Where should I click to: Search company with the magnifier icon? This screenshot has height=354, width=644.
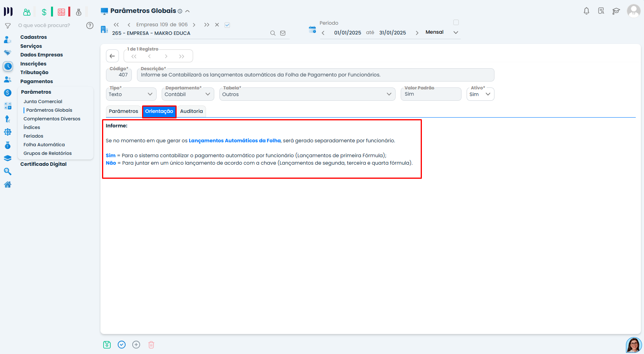tap(273, 33)
